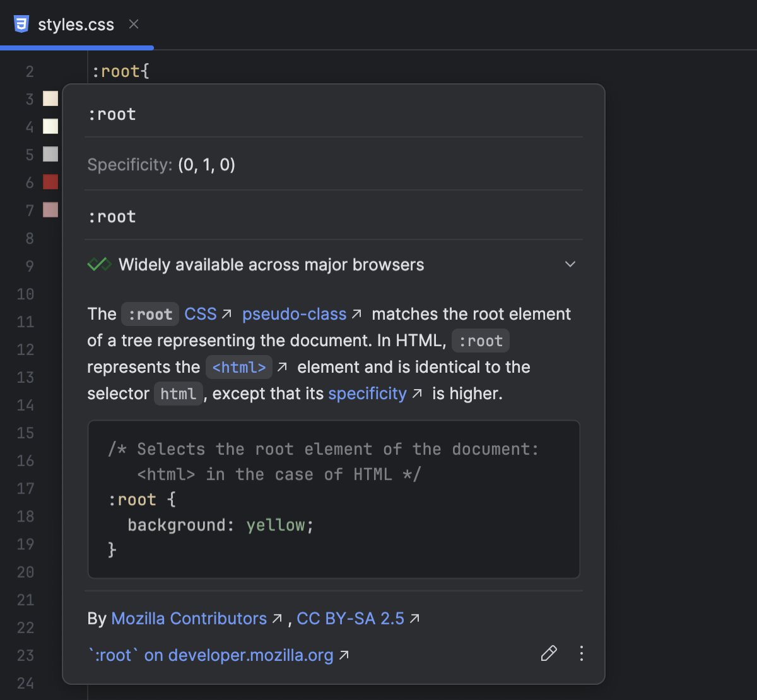
Task: Click the external link arrow after CC BY-SA 2.5
Action: click(415, 618)
